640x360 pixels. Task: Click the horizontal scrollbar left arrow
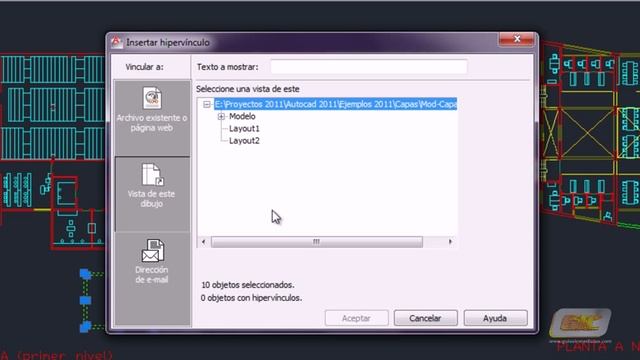[x=204, y=242]
